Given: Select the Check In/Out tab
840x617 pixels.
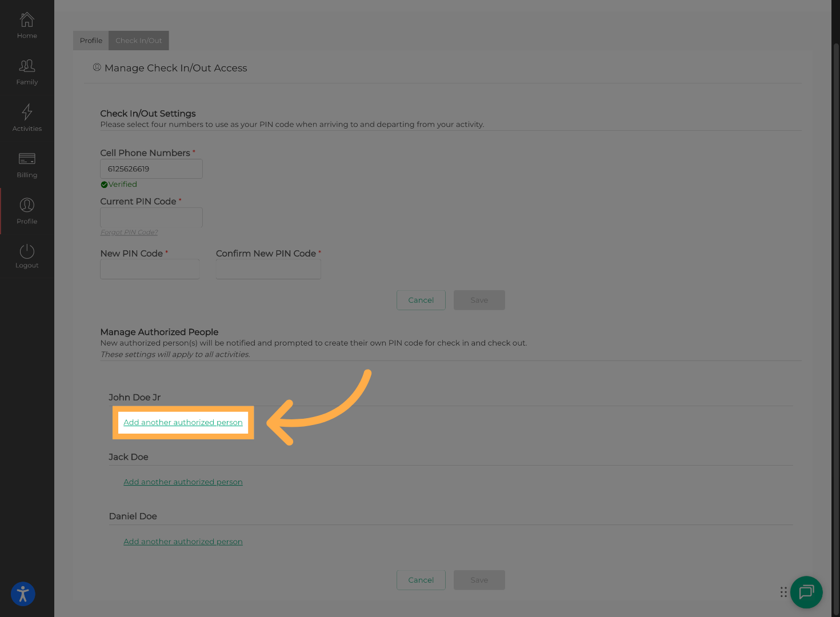Looking at the screenshot, I should click(138, 40).
